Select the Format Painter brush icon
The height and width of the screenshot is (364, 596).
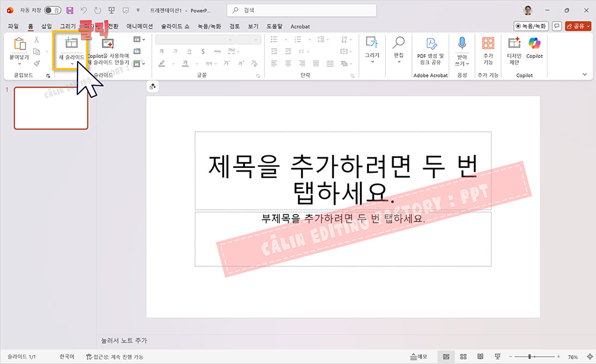coord(36,63)
